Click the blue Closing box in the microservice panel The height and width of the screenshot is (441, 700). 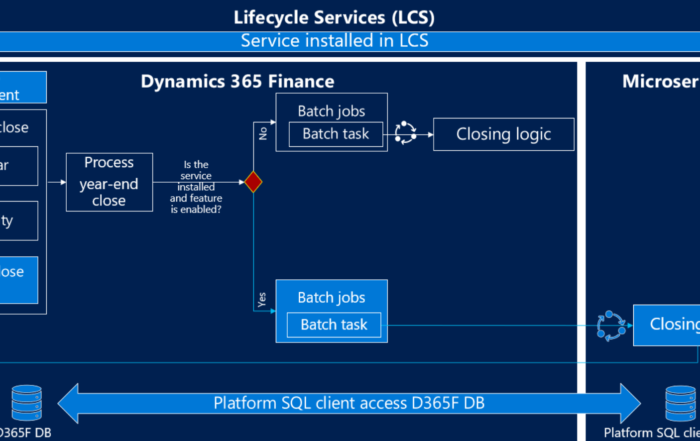[x=667, y=325]
